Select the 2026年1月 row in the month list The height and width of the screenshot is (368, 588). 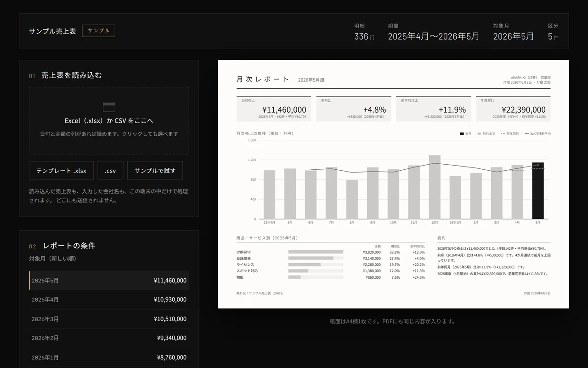click(109, 357)
